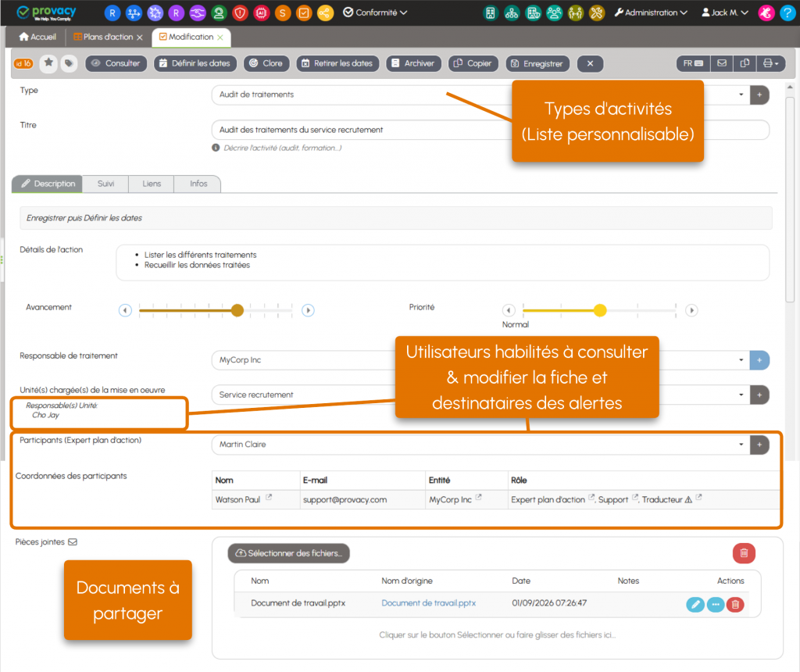Open the blue help question mark icon
Image resolution: width=800 pixels, height=672 pixels.
coord(787,13)
